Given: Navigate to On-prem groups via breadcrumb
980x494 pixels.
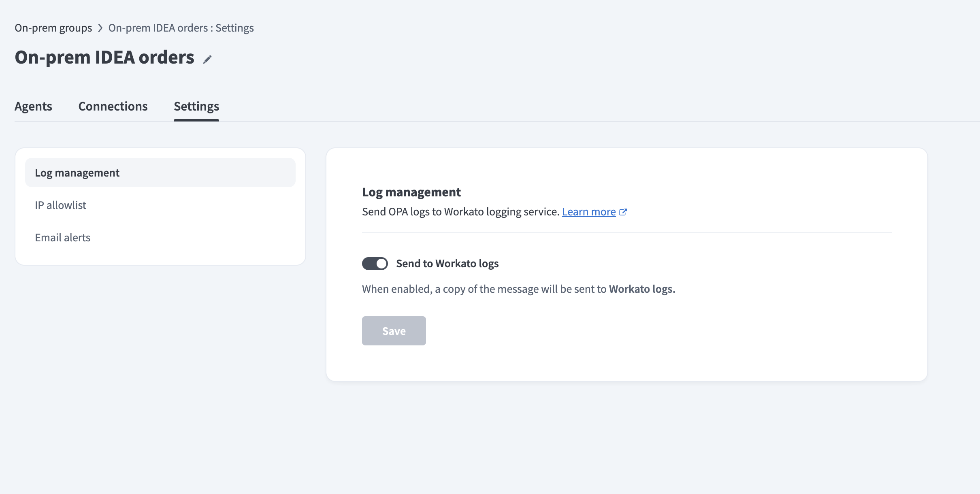Looking at the screenshot, I should point(53,28).
